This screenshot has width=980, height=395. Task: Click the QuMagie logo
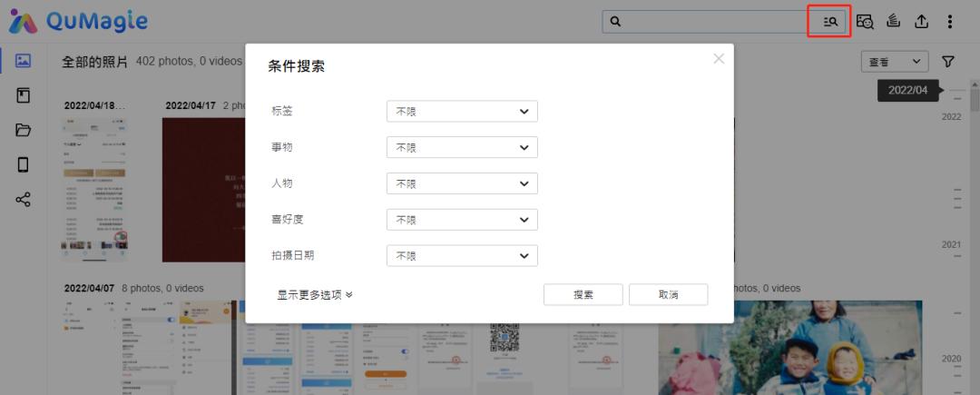78,22
